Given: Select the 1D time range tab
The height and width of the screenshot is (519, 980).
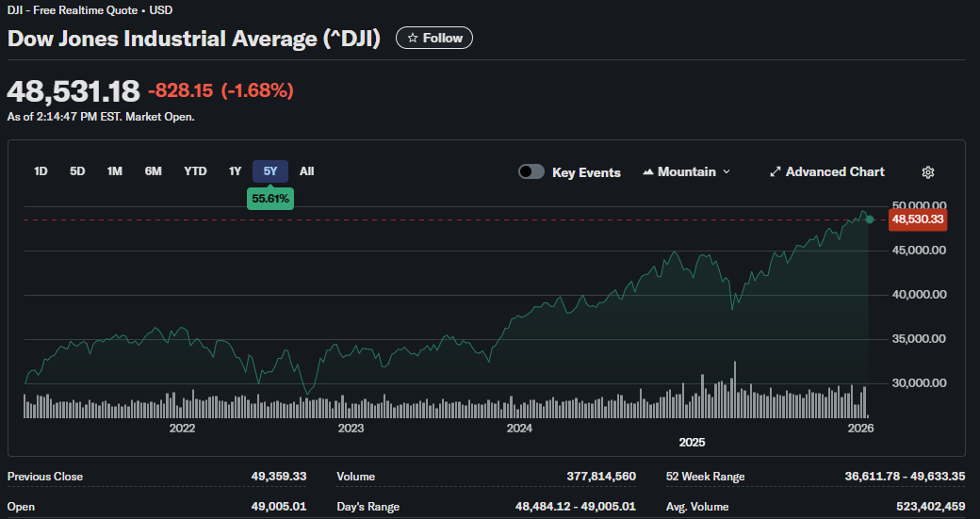Looking at the screenshot, I should [41, 171].
